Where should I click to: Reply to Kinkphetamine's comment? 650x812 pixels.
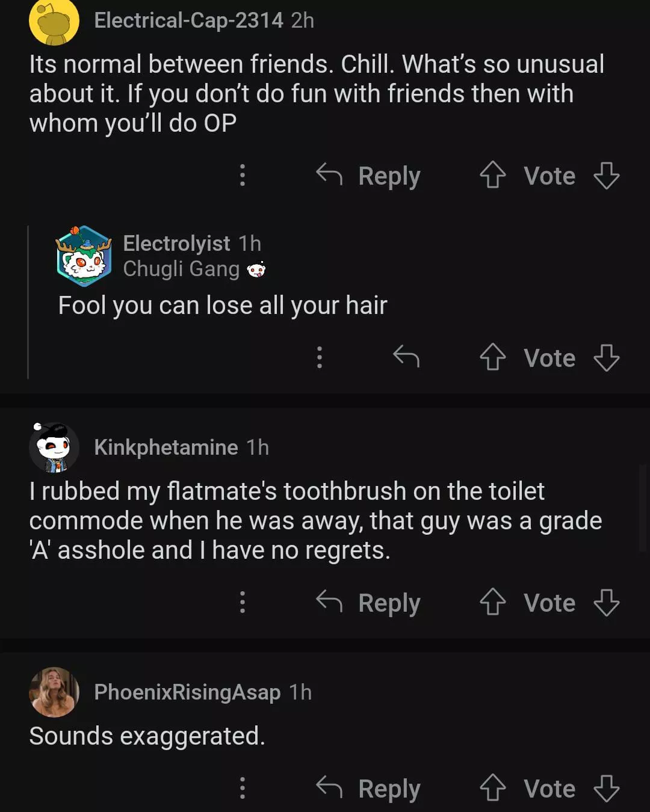point(369,603)
